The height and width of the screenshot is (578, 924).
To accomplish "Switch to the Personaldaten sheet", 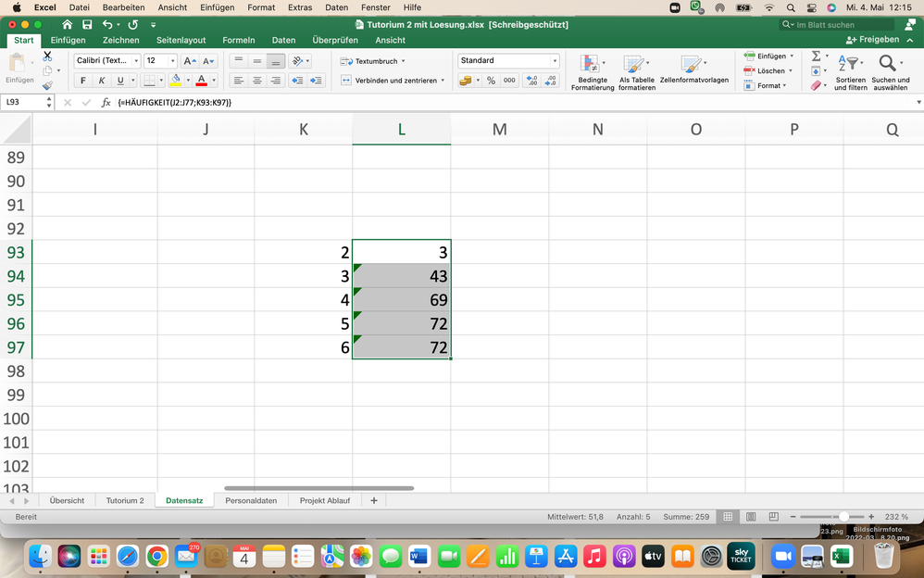I will click(251, 500).
